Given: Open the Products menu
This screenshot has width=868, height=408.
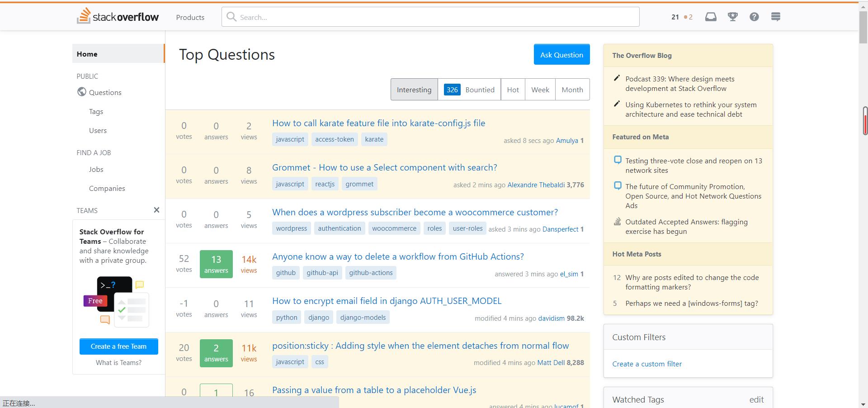Looking at the screenshot, I should click(190, 17).
